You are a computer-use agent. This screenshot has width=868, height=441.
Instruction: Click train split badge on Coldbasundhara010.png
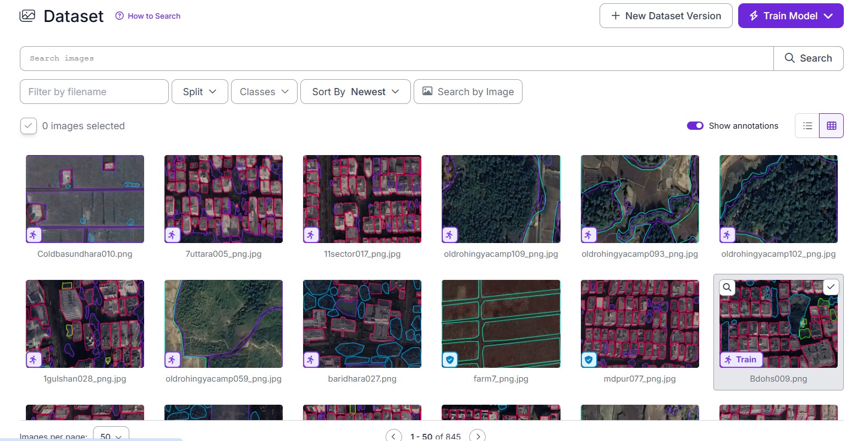34,235
